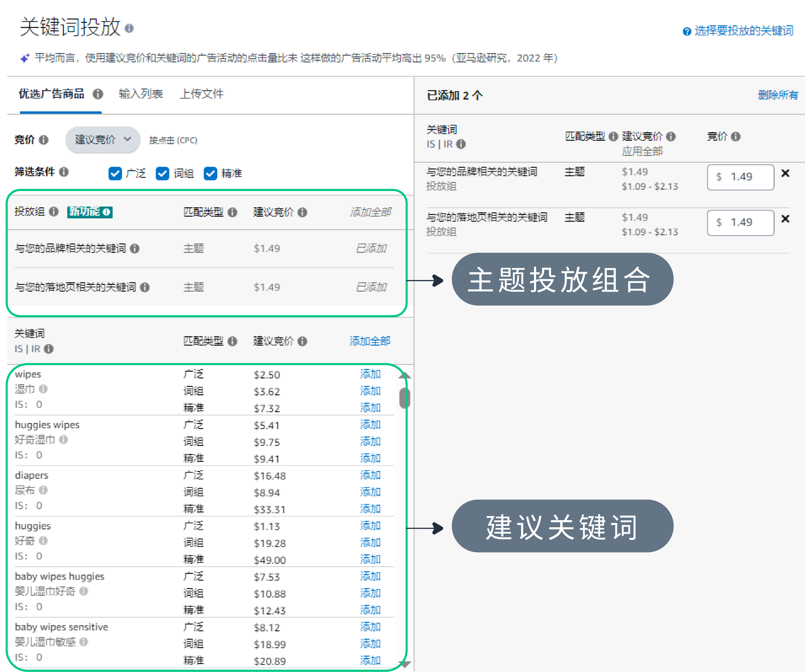Click 匹配类型 info icon in 投放组 header
This screenshot has height=672, width=805.
click(x=232, y=212)
